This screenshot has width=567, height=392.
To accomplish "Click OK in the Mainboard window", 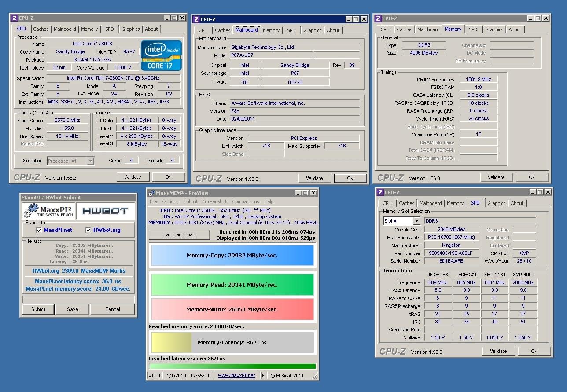I will [x=350, y=178].
